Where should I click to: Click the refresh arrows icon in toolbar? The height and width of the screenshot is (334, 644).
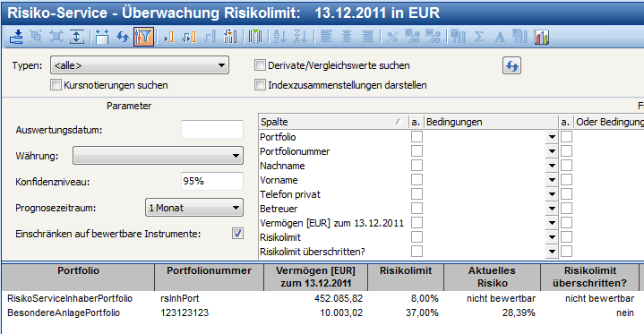point(123,37)
